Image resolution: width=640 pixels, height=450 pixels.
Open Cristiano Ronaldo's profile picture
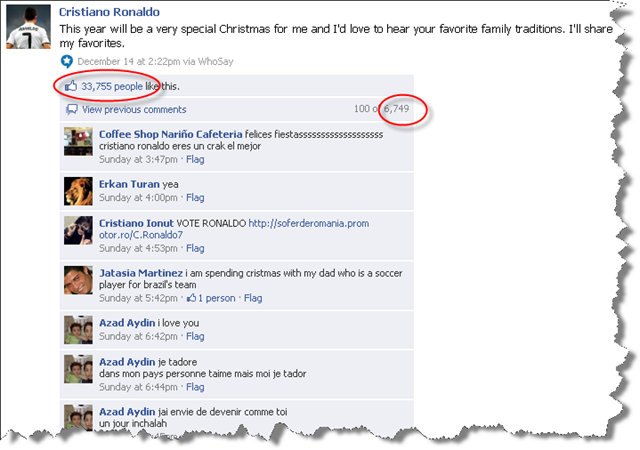click(29, 27)
